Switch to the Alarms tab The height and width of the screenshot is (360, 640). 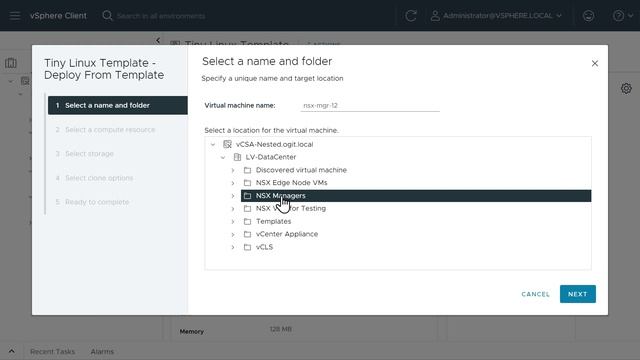pos(102,351)
